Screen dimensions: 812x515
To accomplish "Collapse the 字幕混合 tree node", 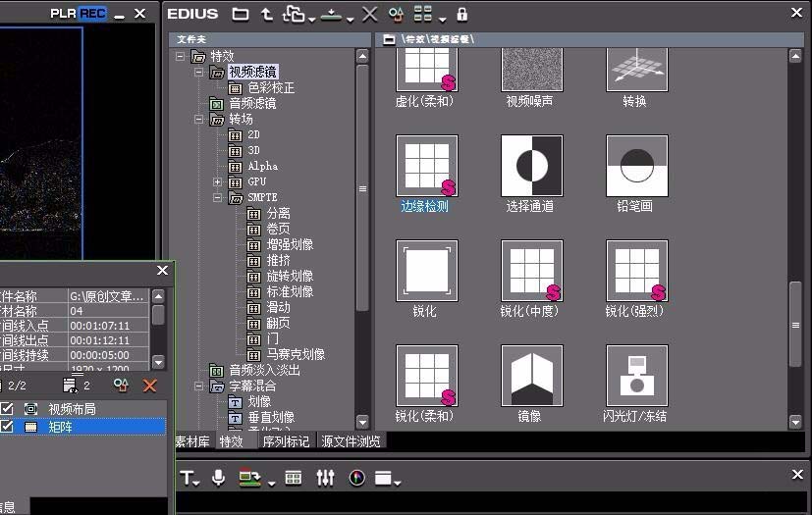I will 199,386.
